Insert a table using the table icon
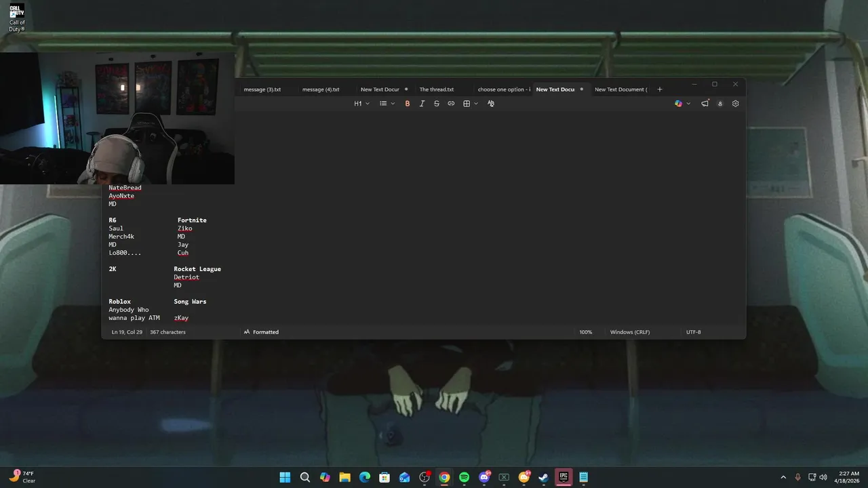Image resolution: width=868 pixels, height=488 pixels. click(467, 104)
